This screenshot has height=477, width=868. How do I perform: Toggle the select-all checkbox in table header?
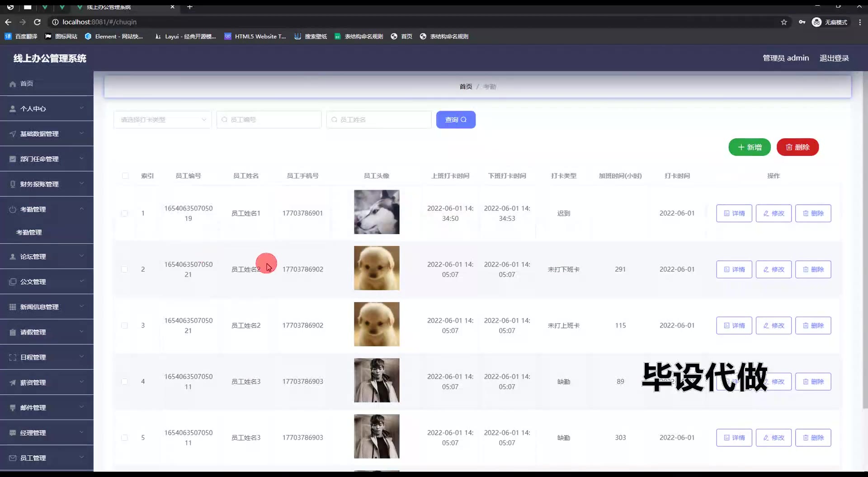[x=125, y=176]
